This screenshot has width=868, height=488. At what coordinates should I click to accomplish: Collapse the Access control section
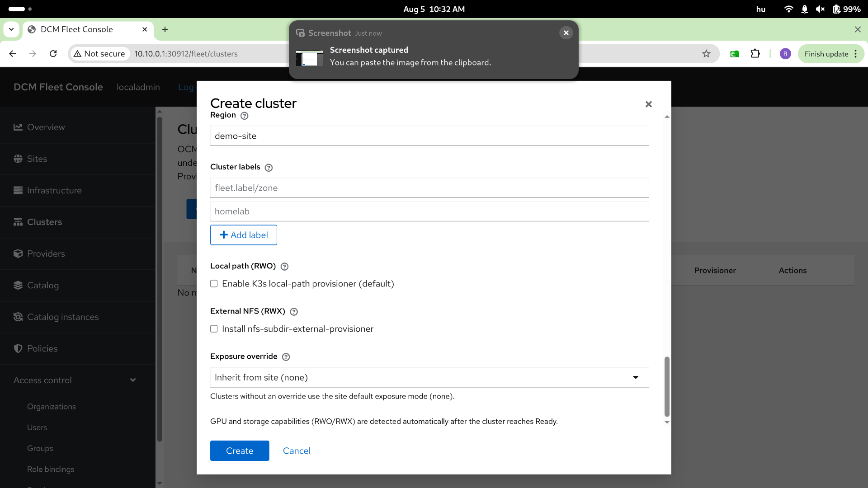click(133, 380)
